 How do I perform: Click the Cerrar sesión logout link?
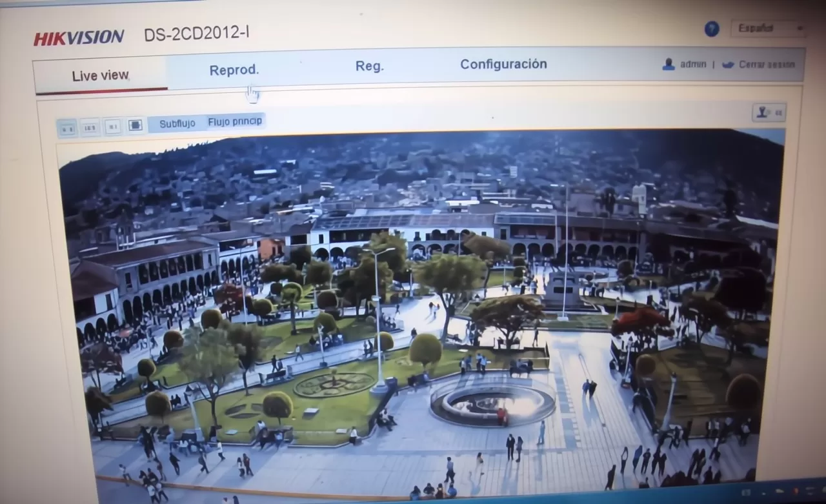pos(766,65)
